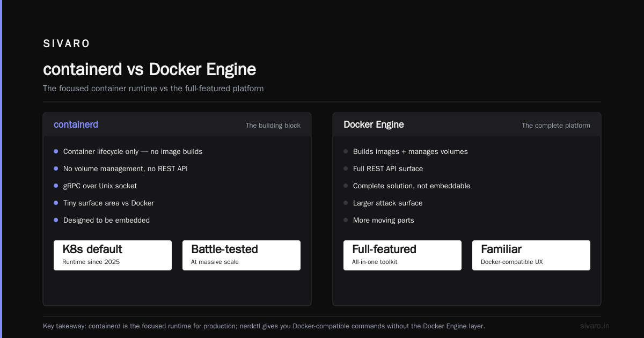The image size is (644, 338).
Task: Click "More moving parts" line
Action: point(383,220)
